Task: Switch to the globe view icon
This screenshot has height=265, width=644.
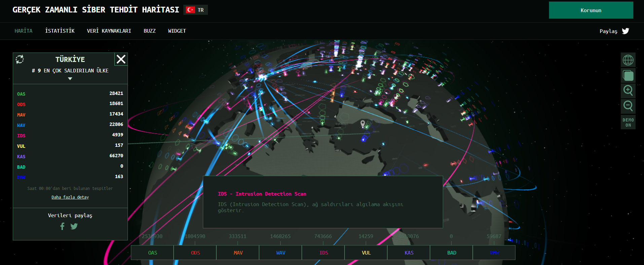Action: point(628,60)
